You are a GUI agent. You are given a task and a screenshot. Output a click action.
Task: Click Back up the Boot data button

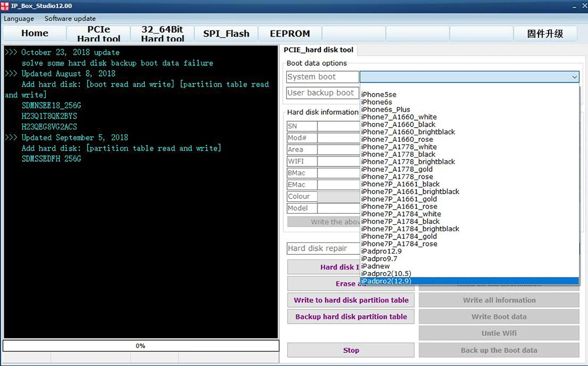[x=499, y=350]
